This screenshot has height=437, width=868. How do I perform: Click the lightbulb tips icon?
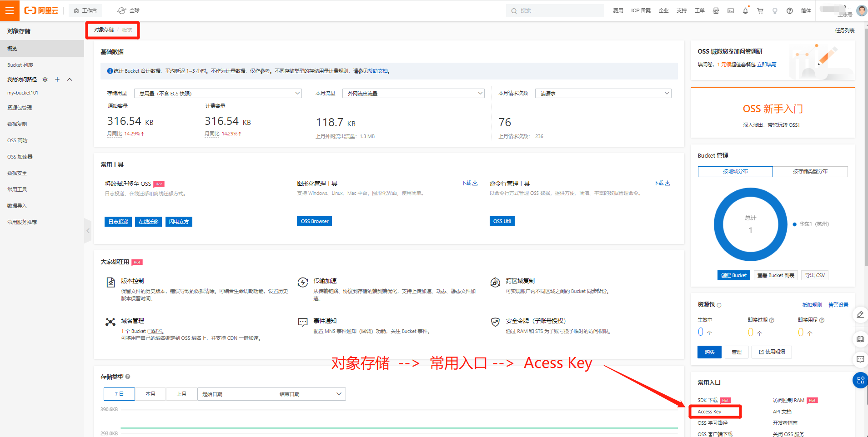(775, 11)
